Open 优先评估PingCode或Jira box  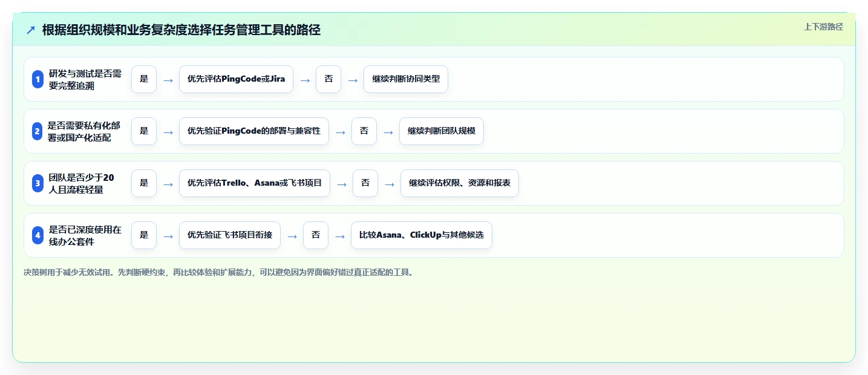tap(236, 79)
